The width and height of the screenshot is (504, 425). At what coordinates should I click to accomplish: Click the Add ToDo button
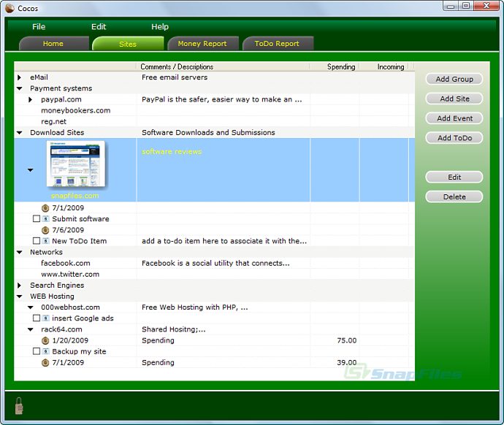454,138
